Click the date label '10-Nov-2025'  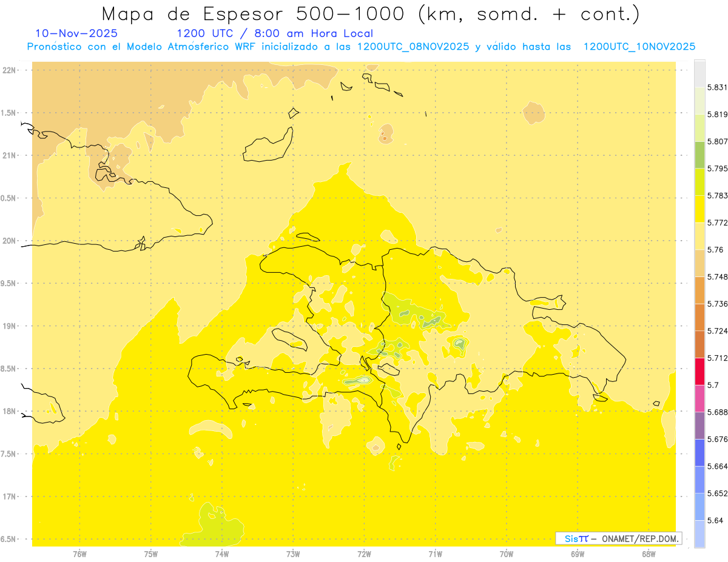tap(76, 33)
